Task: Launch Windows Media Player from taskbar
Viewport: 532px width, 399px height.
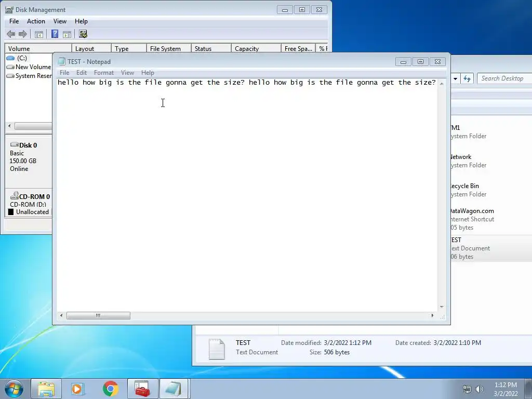Action: point(78,389)
